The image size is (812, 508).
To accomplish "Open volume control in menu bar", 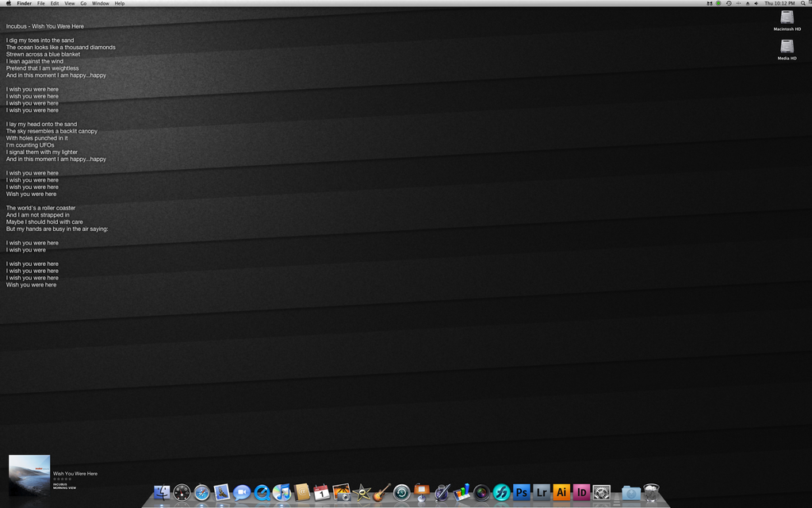I will [x=756, y=3].
